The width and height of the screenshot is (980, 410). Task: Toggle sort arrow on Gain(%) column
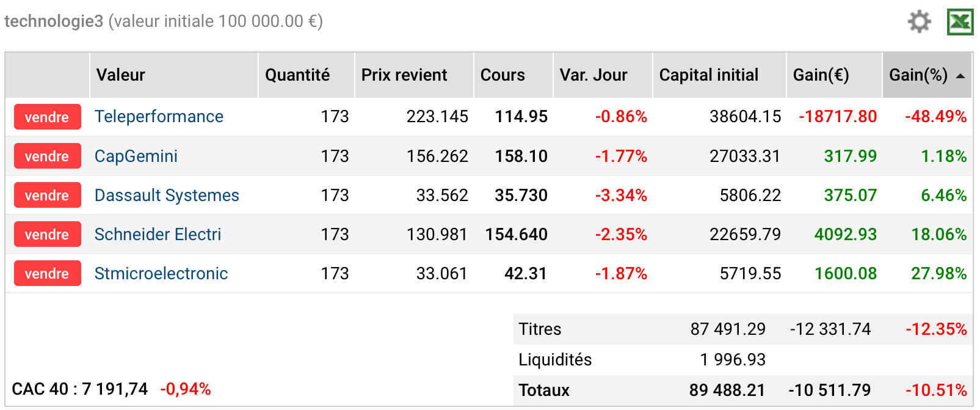(960, 76)
